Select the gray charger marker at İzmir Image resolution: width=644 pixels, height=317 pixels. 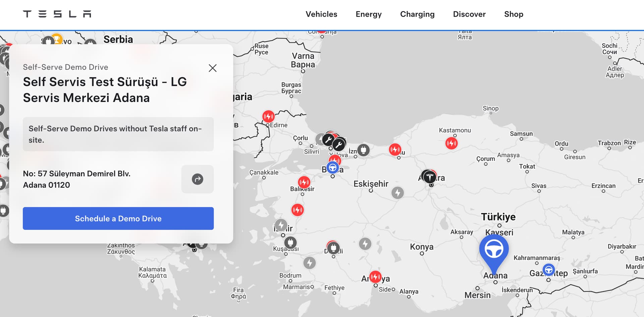point(281,225)
